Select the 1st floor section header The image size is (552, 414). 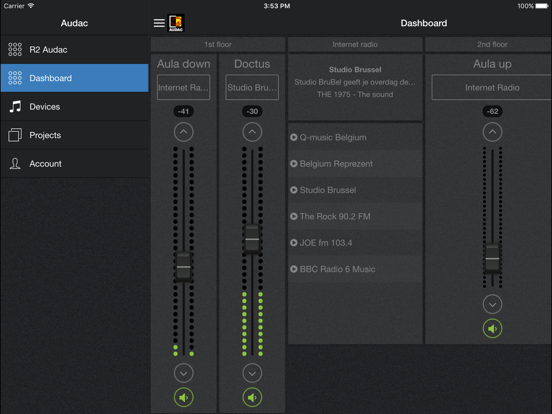click(x=218, y=44)
